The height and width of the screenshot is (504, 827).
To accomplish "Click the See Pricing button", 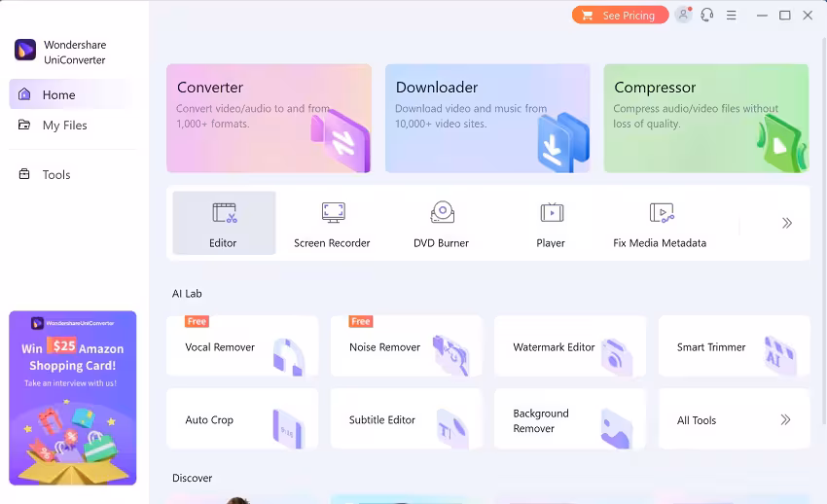I will (x=621, y=16).
